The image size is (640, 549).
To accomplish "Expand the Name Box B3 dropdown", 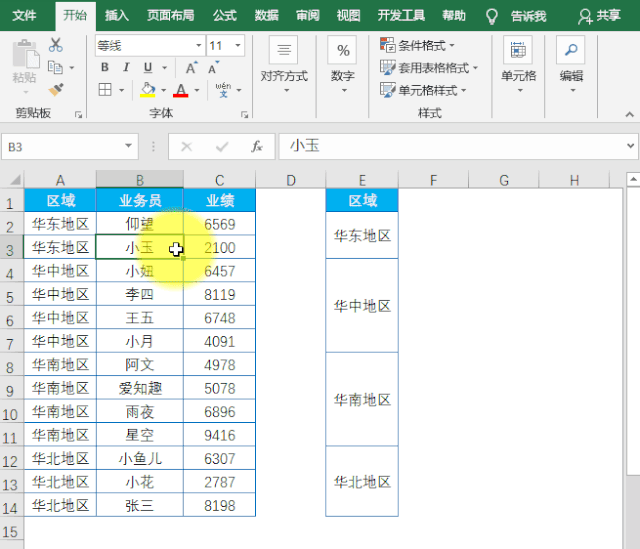I will pos(129,147).
